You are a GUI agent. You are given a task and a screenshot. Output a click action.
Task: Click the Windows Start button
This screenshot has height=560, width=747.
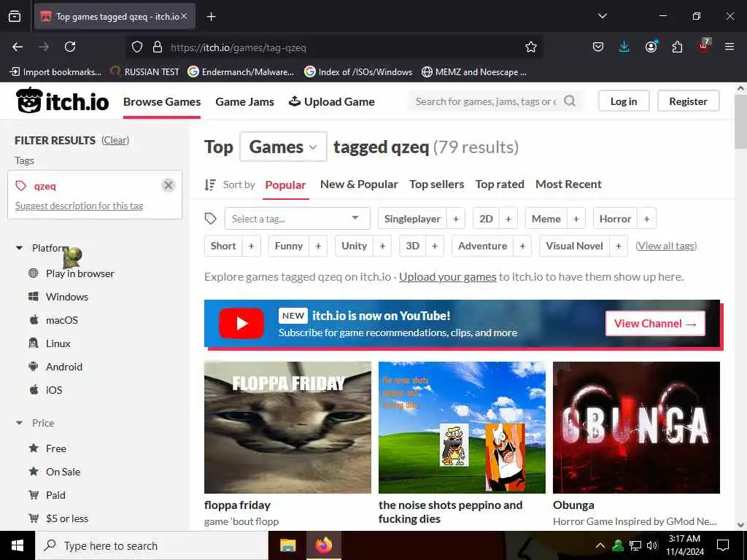click(x=18, y=545)
